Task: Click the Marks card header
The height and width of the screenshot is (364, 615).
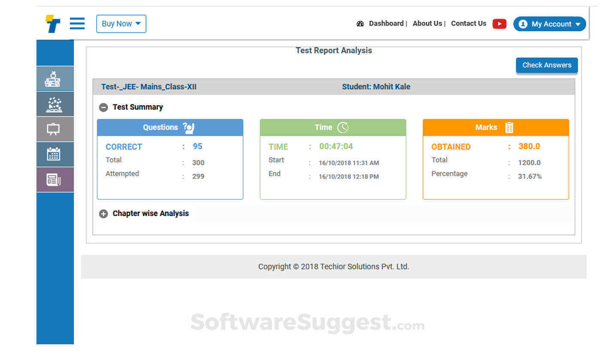Action: [x=495, y=127]
